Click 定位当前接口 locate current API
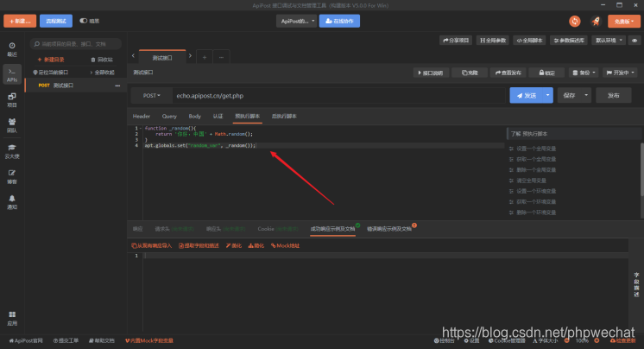 pos(51,73)
